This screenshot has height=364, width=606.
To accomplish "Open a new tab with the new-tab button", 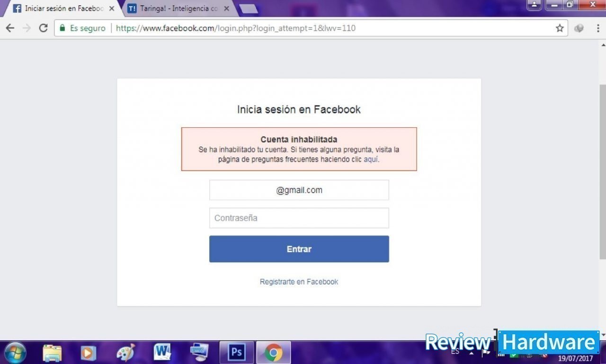I will (248, 9).
